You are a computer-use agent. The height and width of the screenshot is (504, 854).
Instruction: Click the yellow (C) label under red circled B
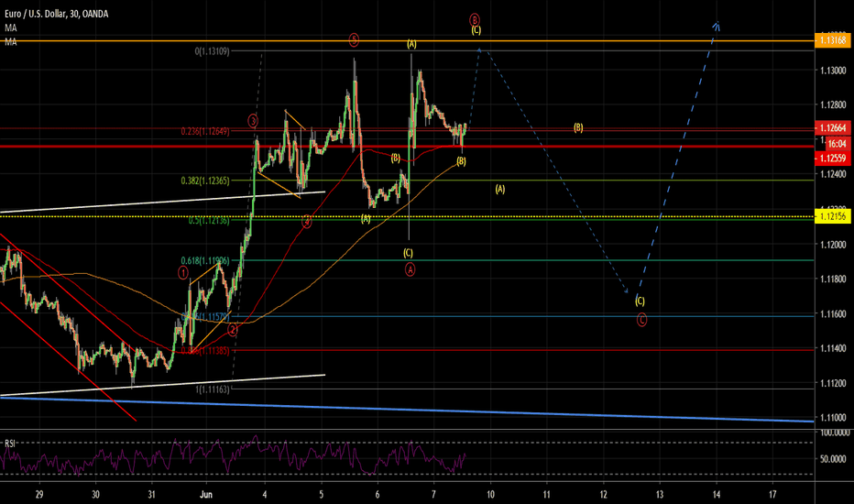pyautogui.click(x=476, y=30)
